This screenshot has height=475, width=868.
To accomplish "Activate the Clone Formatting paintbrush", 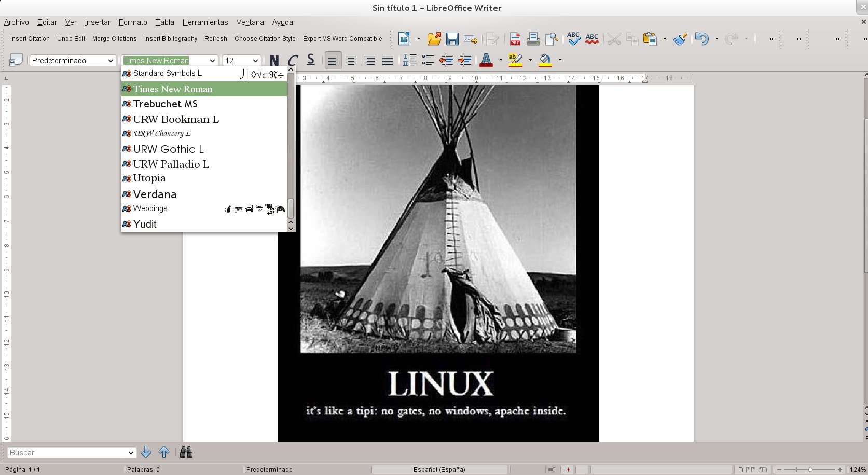I will [x=680, y=39].
